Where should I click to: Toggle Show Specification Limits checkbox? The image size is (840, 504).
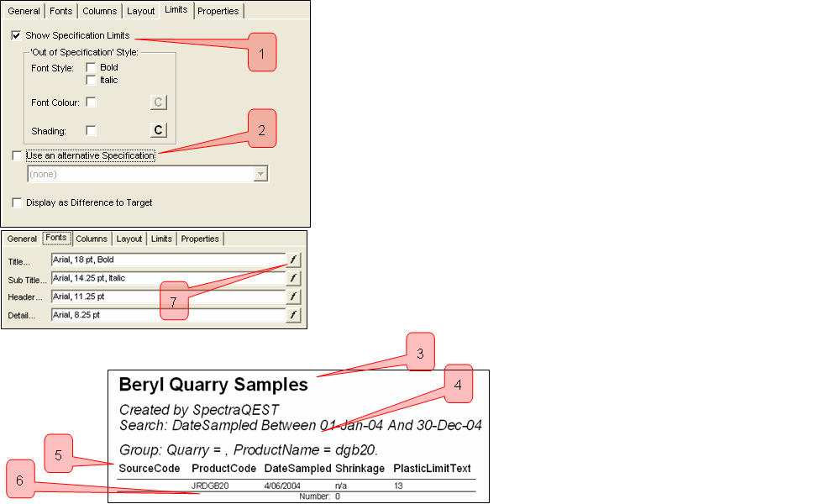(x=17, y=36)
